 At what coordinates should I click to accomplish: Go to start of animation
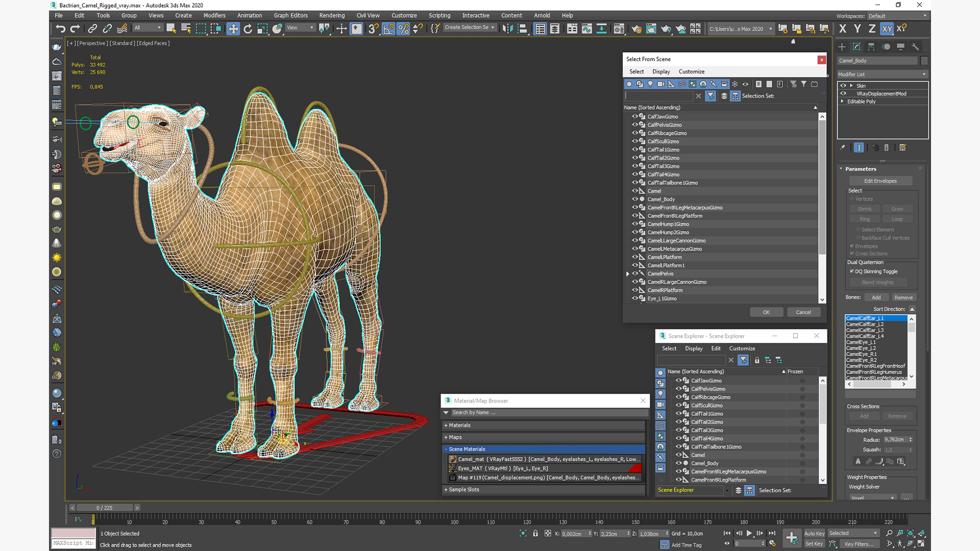727,533
